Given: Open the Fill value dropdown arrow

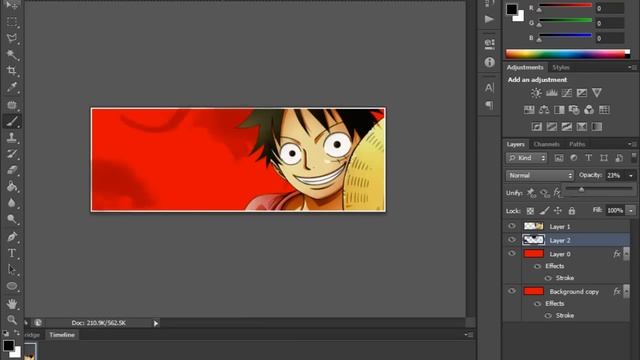Looking at the screenshot, I should pos(631,211).
